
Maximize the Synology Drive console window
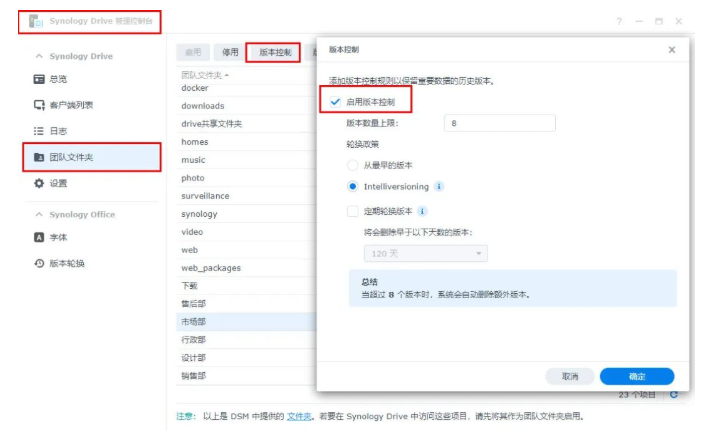coord(659,21)
